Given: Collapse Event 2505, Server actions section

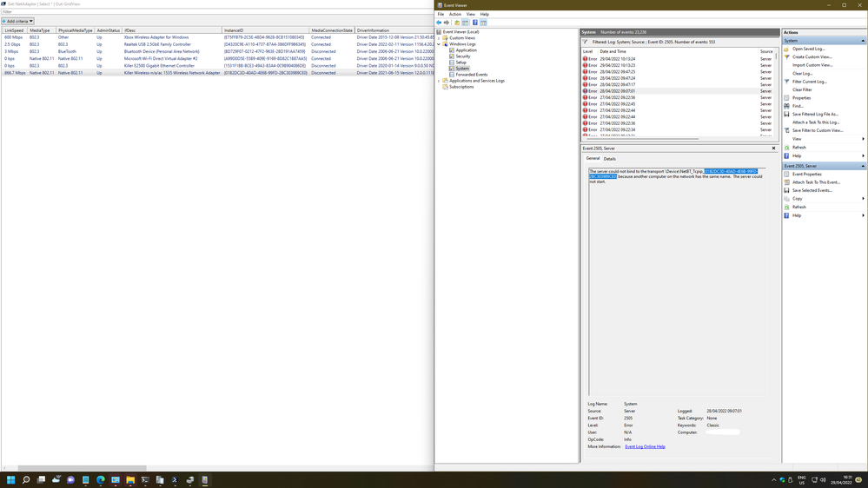Looking at the screenshot, I should [x=863, y=166].
